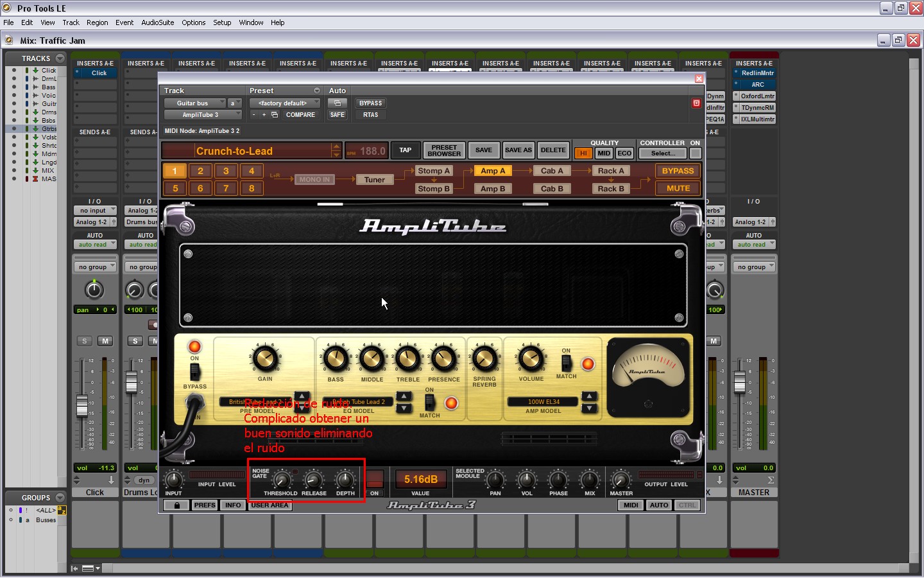
Task: Switch to rig slot 8
Action: coord(252,188)
